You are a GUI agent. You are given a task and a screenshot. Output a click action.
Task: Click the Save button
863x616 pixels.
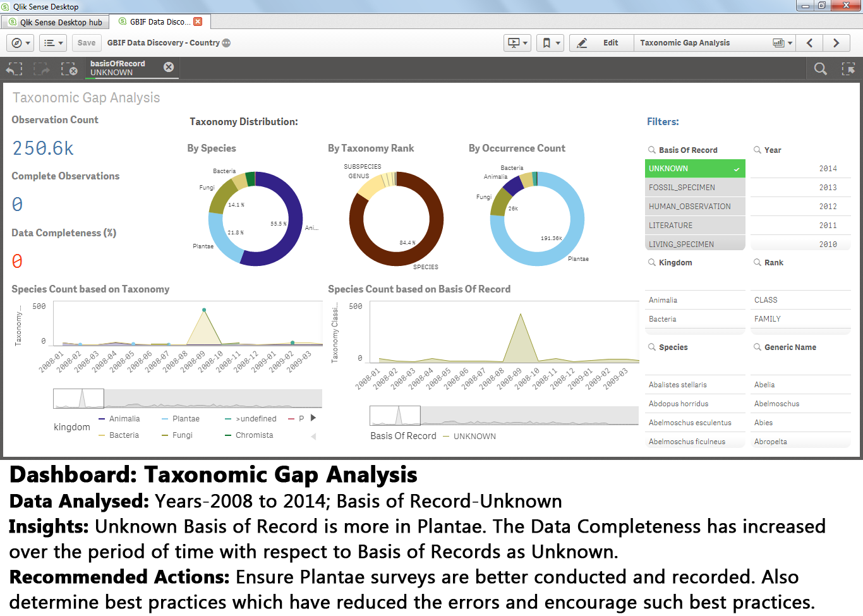click(x=87, y=43)
